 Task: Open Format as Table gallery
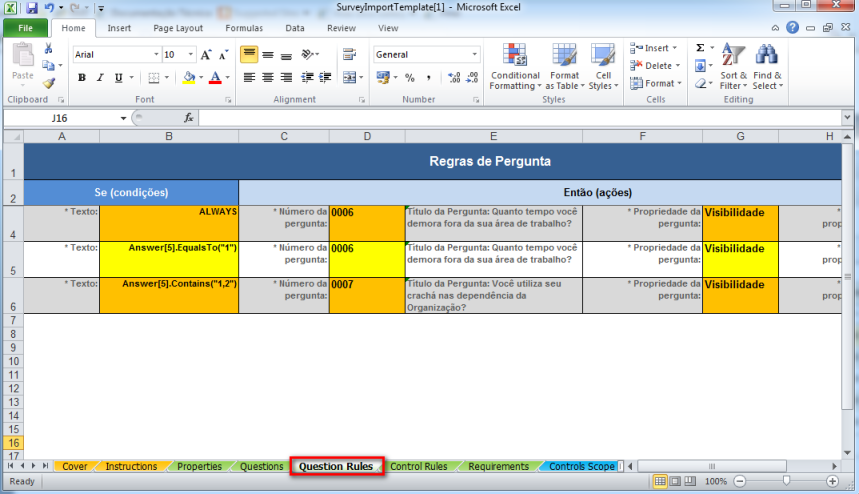click(x=564, y=66)
